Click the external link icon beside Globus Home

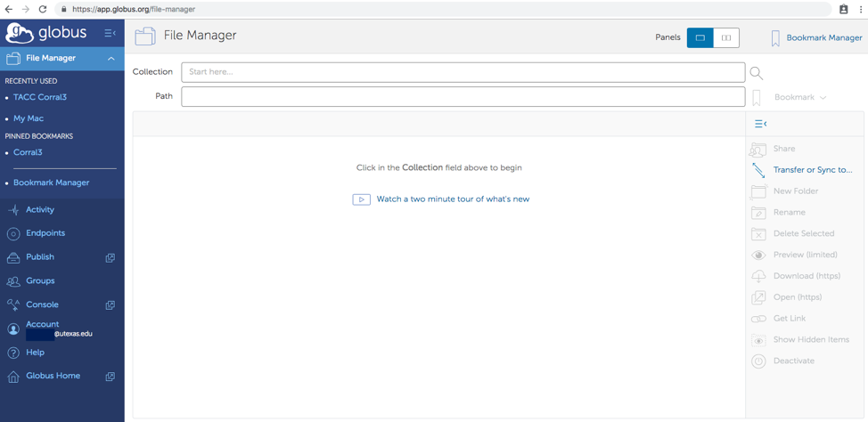pos(111,377)
